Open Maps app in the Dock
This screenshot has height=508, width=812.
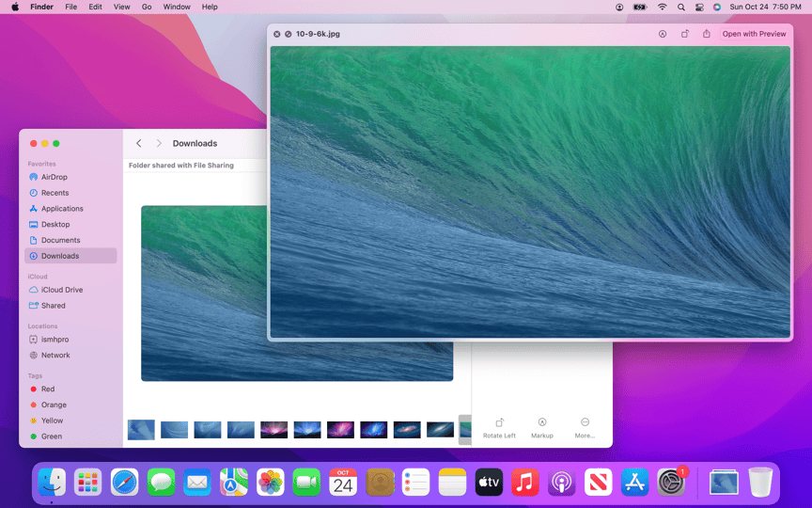(x=234, y=482)
